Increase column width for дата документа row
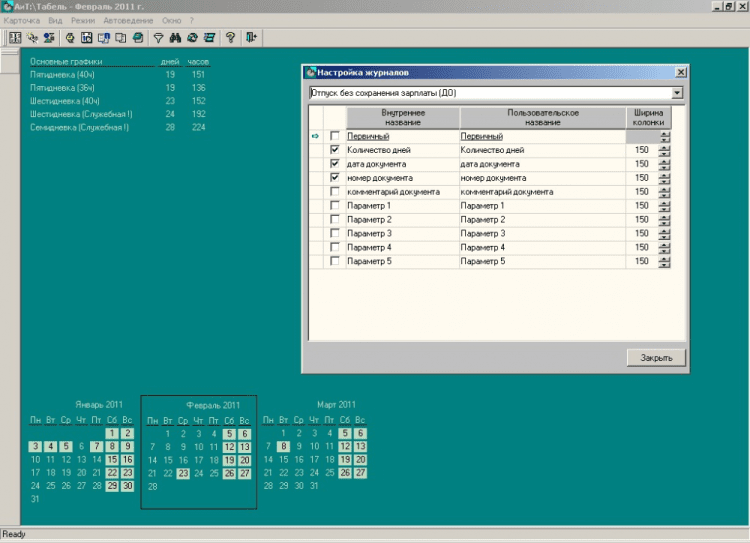This screenshot has height=543, width=750. [x=665, y=160]
